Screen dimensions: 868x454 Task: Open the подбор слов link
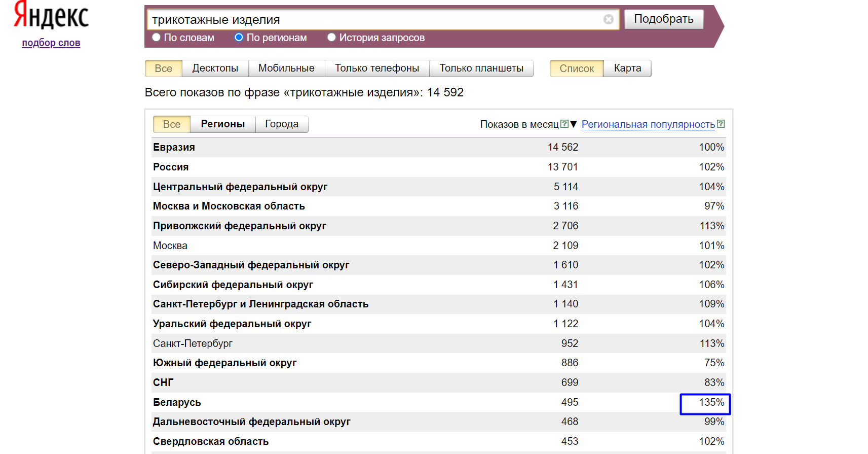tap(51, 43)
